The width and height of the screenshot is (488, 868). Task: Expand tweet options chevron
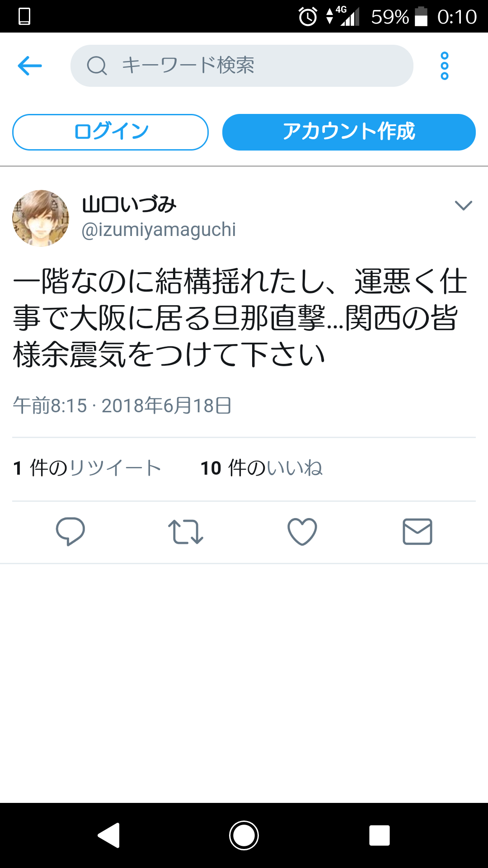[x=463, y=206]
